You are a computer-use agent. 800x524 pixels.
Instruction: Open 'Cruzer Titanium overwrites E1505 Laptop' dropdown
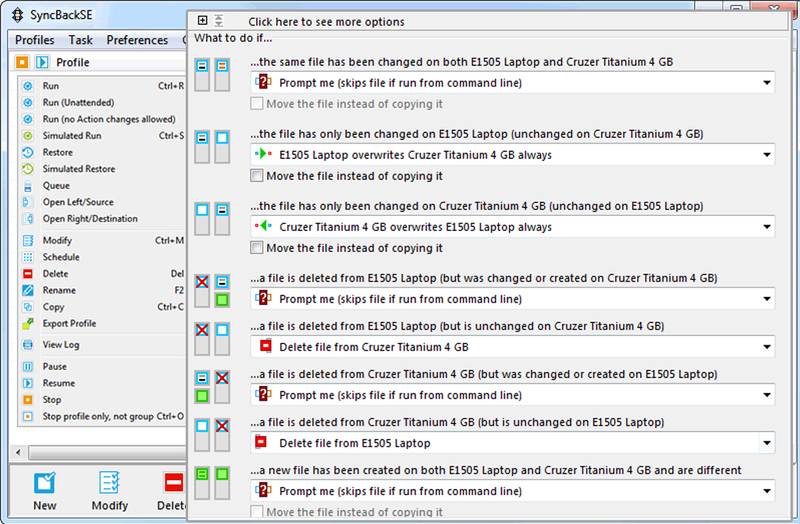pos(512,227)
